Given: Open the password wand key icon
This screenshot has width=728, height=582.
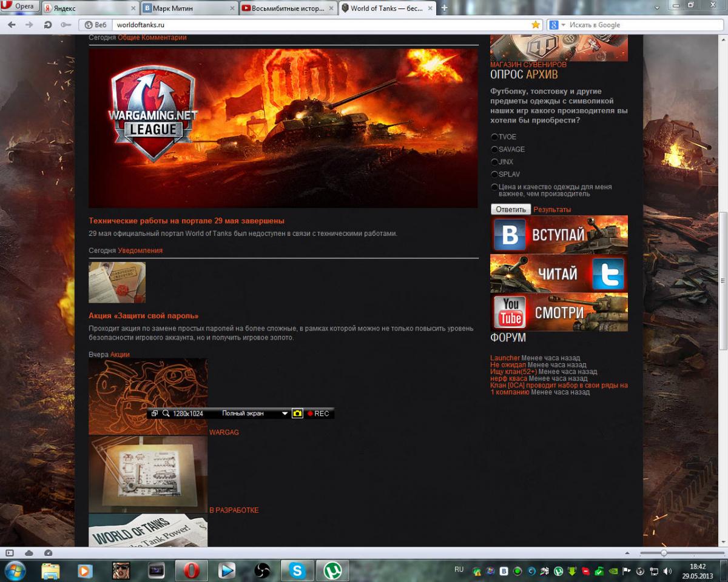Looking at the screenshot, I should click(x=65, y=25).
